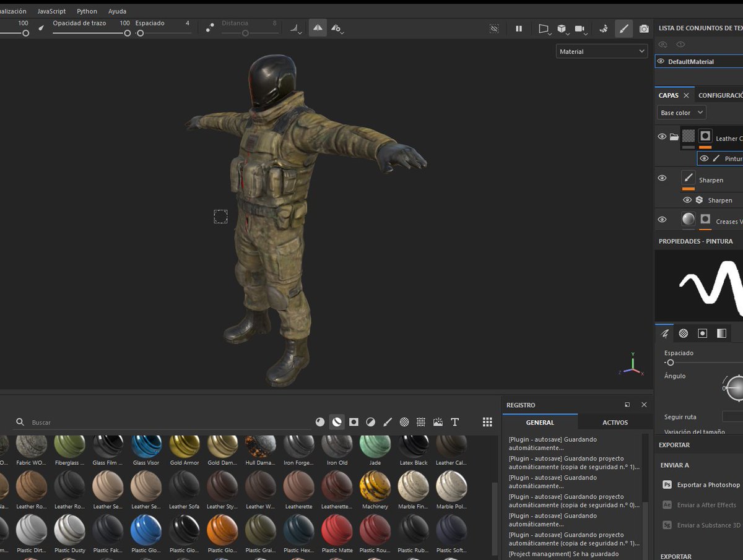Filter assets by brushes icon

point(388,422)
